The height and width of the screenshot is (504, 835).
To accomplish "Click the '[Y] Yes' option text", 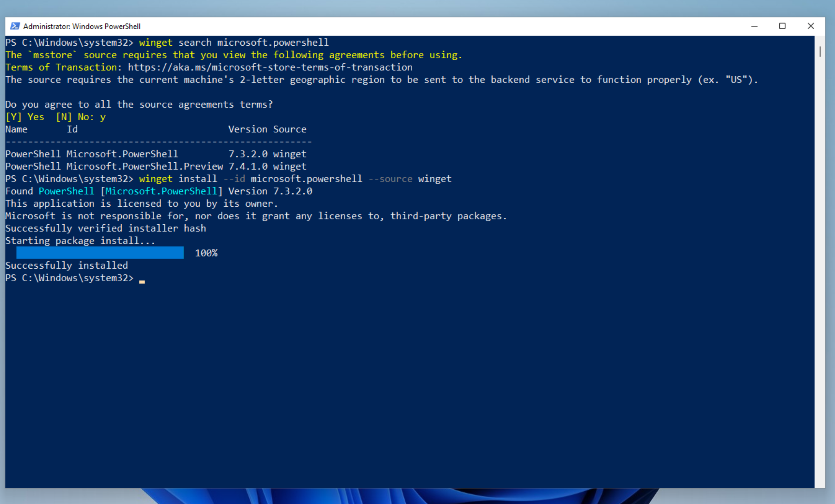I will (x=25, y=117).
